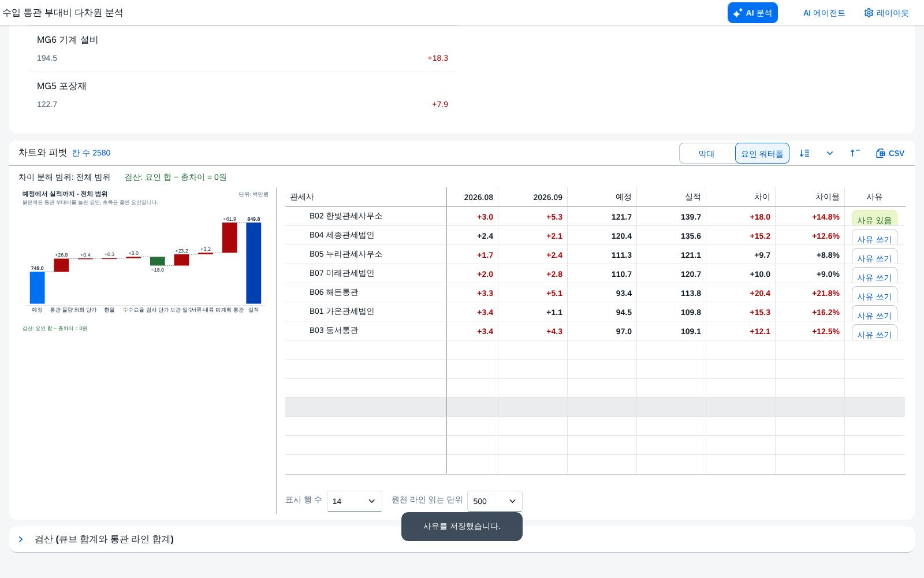924x578 pixels.
Task: Click 사유 쓰기 for B06 해든통관
Action: pos(874,294)
